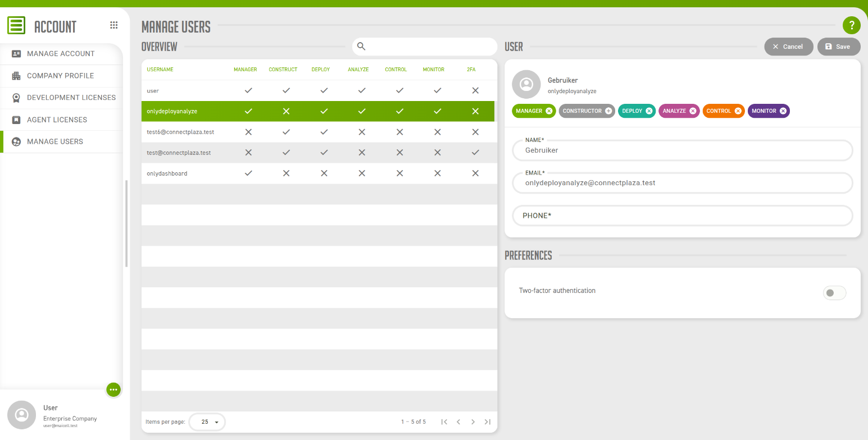Click the Phone input field

683,216
